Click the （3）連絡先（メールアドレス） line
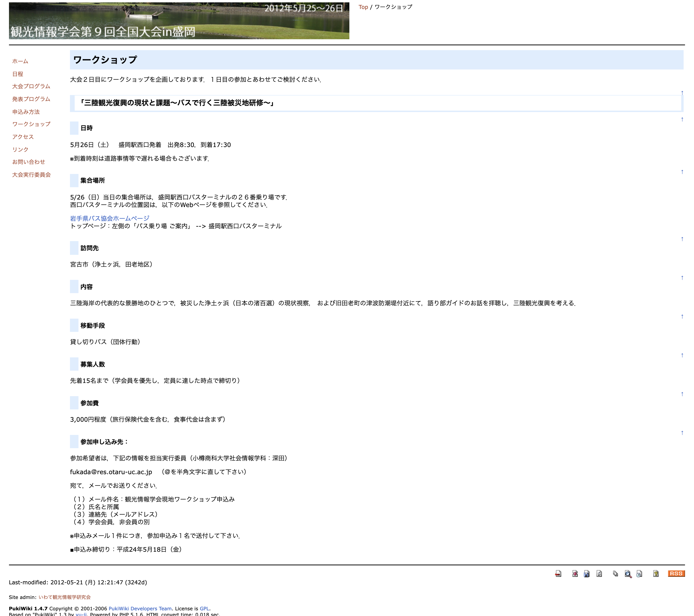 (x=115, y=514)
